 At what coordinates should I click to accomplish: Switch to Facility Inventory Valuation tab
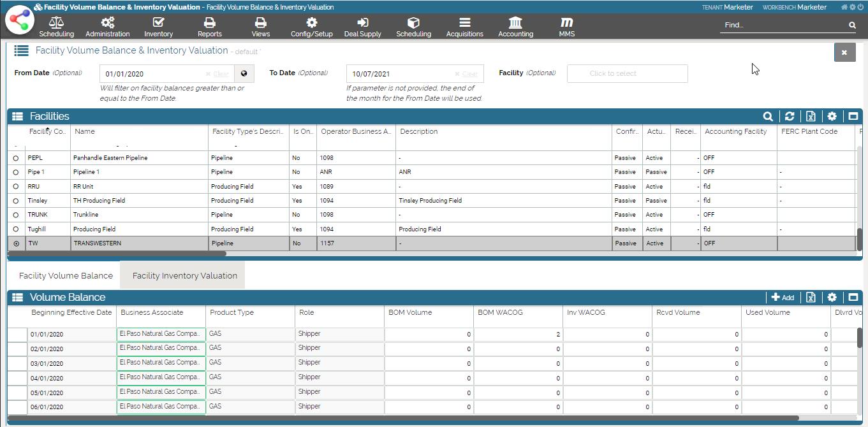184,276
